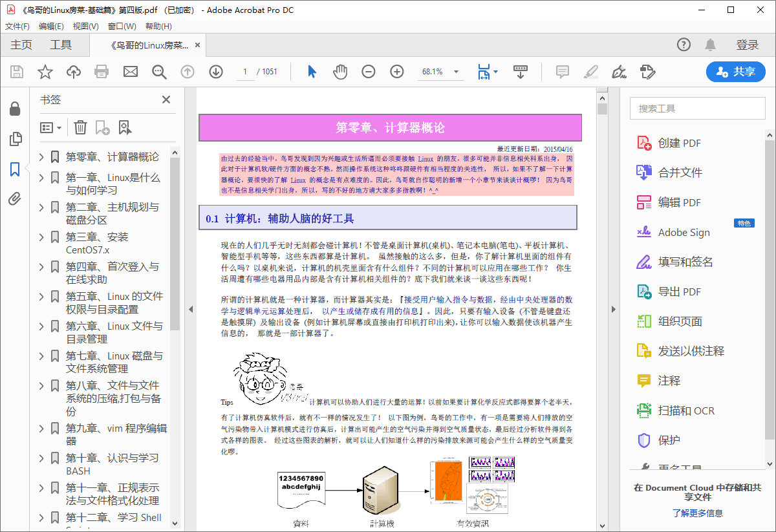Click the 登录 sign-in button
This screenshot has height=532, width=776.
pos(748,45)
